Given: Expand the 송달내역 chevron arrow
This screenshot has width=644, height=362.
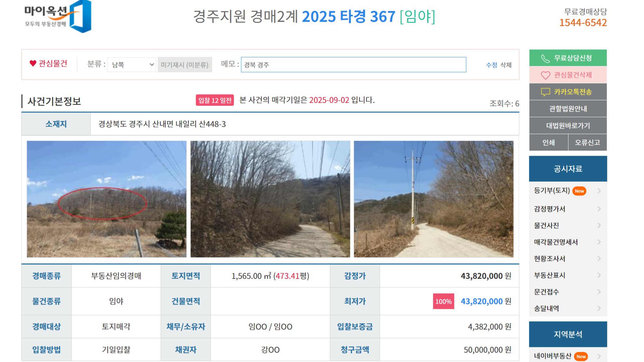Looking at the screenshot, I should pos(599,308).
